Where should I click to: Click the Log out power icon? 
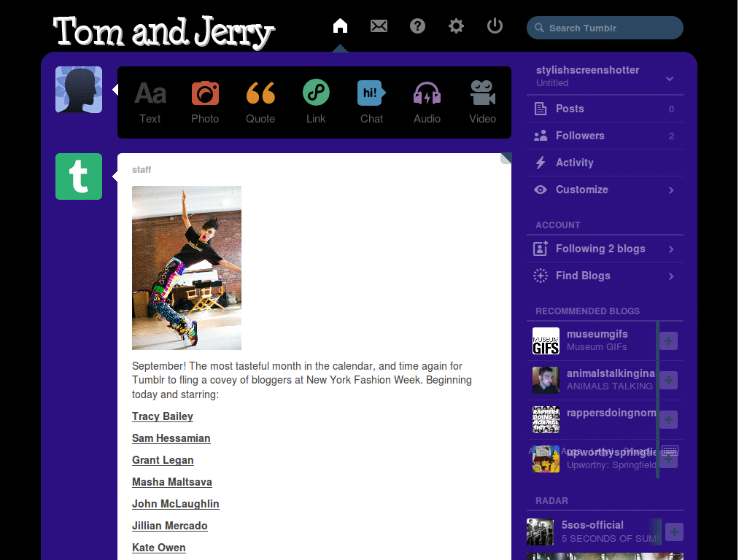point(495,26)
